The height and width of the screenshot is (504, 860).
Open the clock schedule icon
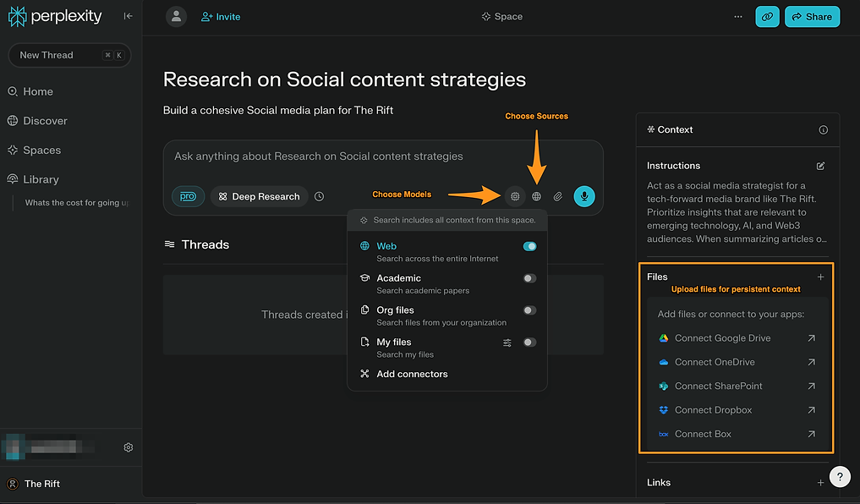pos(319,196)
